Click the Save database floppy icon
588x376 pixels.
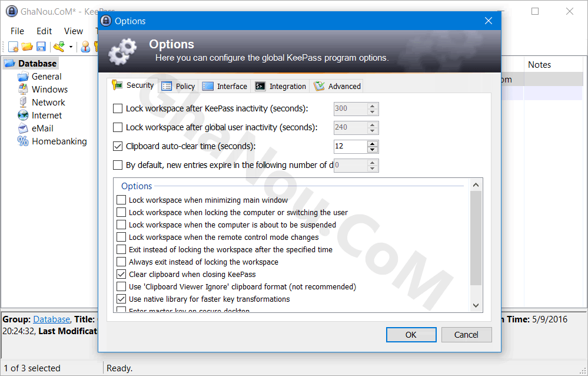[41, 47]
